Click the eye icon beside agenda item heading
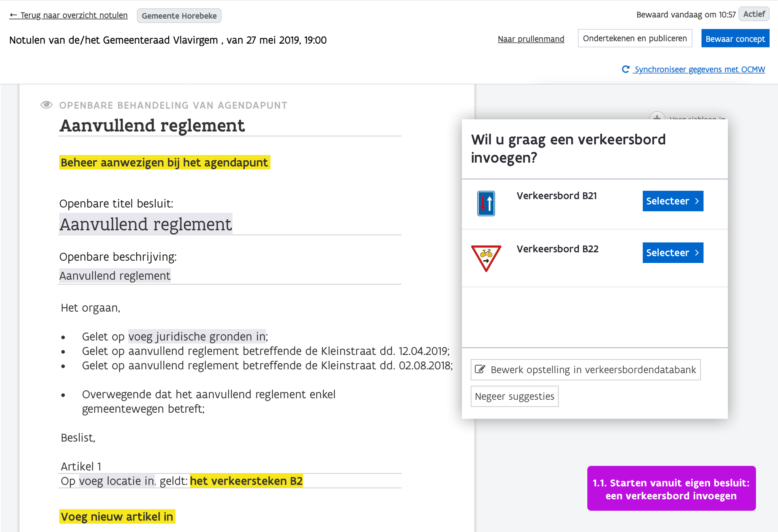This screenshot has height=532, width=778. pos(46,105)
